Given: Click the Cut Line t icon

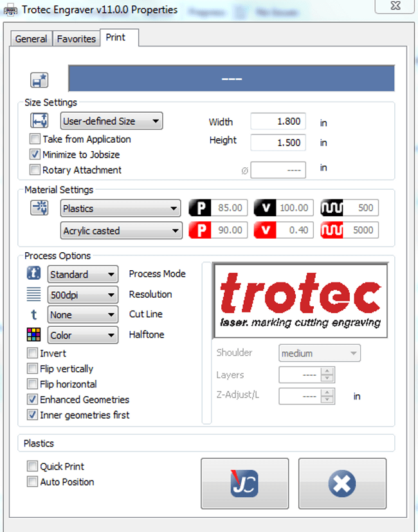Looking at the screenshot, I should 33,315.
